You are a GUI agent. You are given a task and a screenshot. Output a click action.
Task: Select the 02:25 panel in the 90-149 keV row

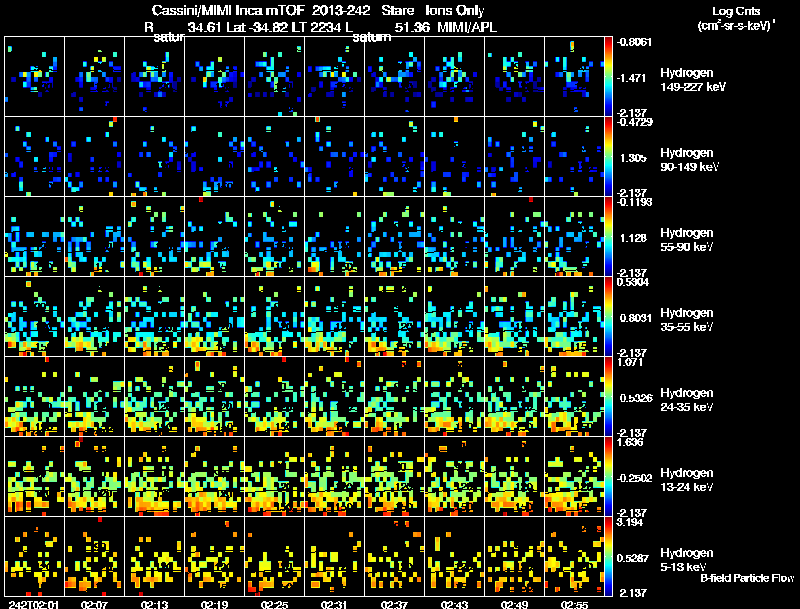pos(274,156)
